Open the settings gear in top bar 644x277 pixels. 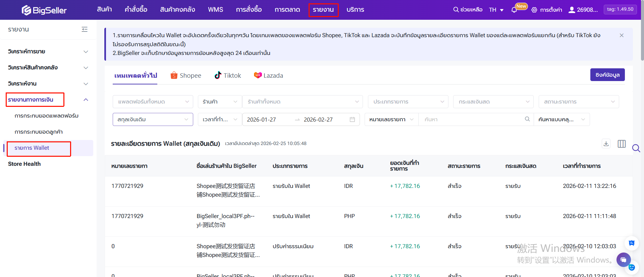534,10
